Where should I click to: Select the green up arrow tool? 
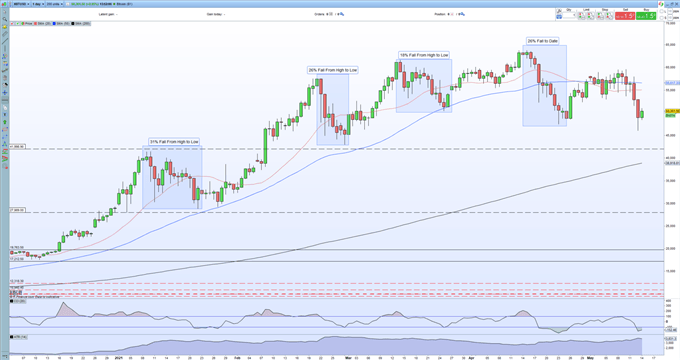(x=5, y=122)
